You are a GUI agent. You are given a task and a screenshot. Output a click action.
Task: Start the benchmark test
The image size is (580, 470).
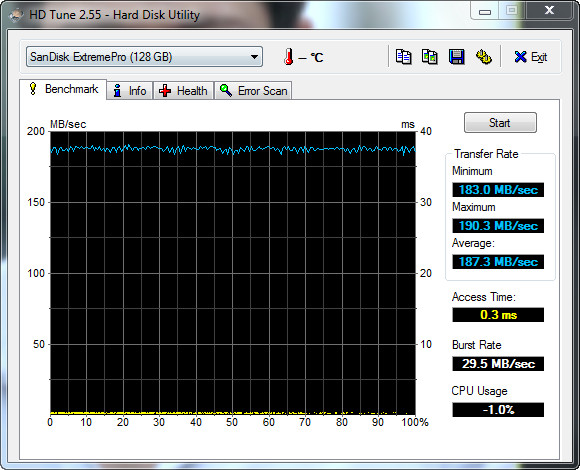pyautogui.click(x=500, y=123)
